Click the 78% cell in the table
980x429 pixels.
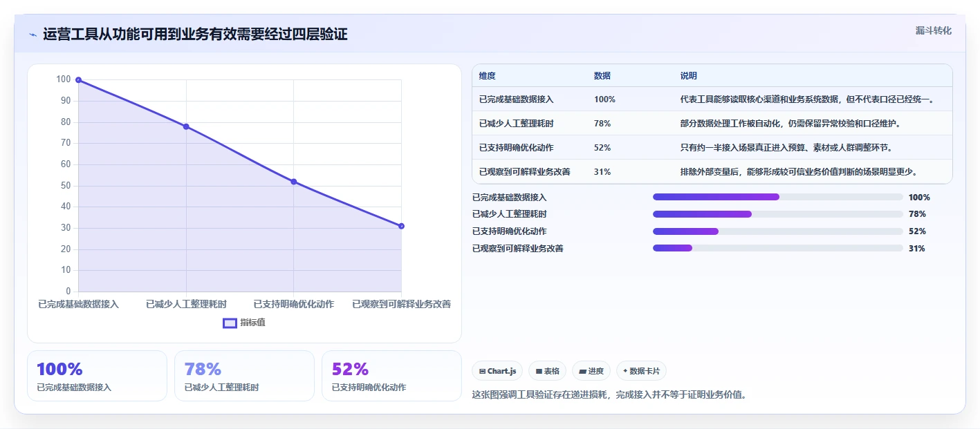coord(602,124)
